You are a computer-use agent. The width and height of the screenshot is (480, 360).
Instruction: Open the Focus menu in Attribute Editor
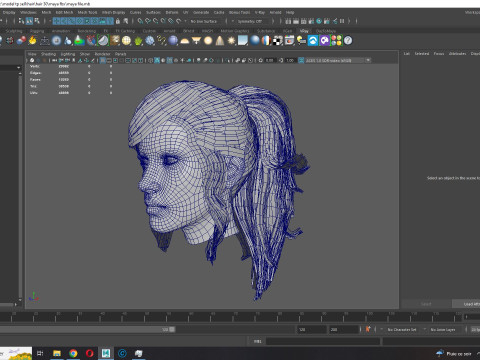click(439, 54)
